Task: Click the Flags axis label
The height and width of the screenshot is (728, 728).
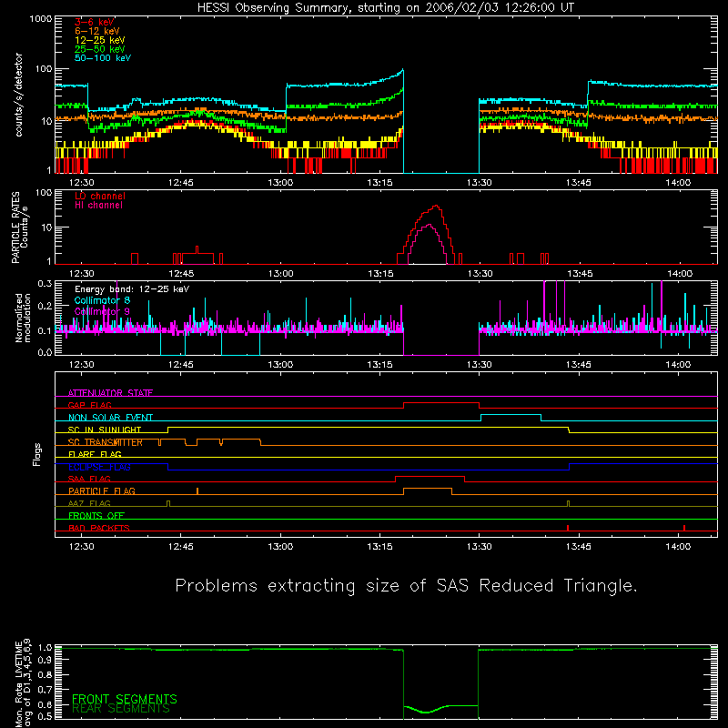Action: click(x=36, y=454)
